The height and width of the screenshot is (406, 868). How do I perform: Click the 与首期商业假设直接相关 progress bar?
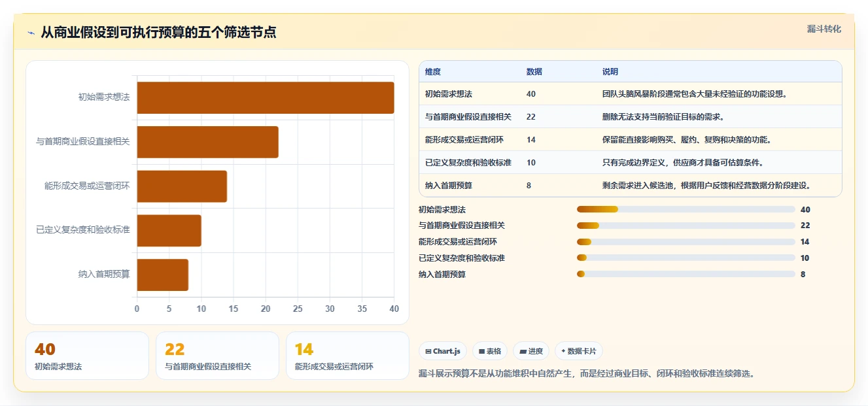coord(686,226)
